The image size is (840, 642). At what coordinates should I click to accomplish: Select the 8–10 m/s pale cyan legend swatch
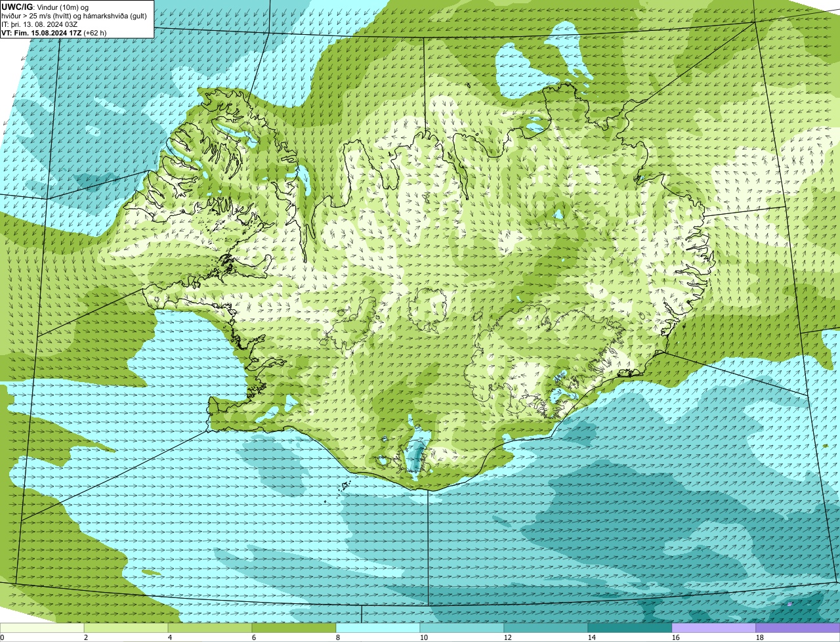tap(378, 628)
